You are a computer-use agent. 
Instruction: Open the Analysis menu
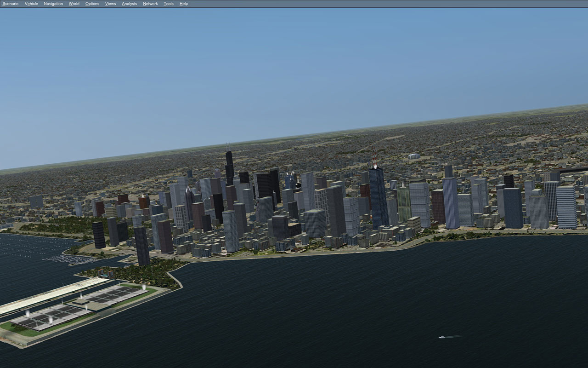tap(129, 4)
